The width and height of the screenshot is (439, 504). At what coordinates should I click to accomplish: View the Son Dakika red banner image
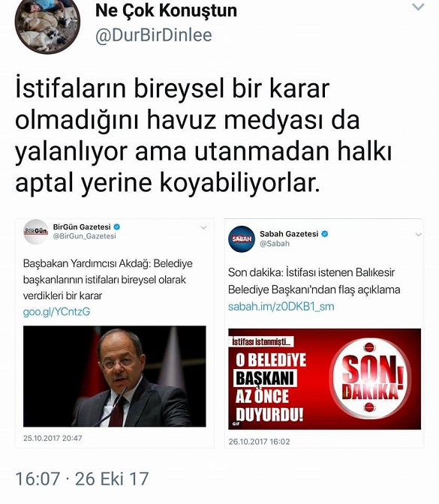[324, 379]
